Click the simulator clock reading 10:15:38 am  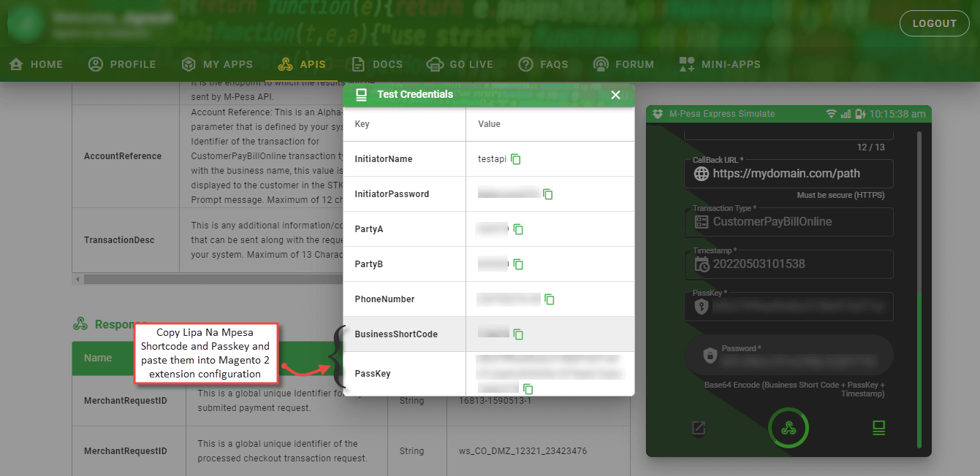[x=897, y=114]
